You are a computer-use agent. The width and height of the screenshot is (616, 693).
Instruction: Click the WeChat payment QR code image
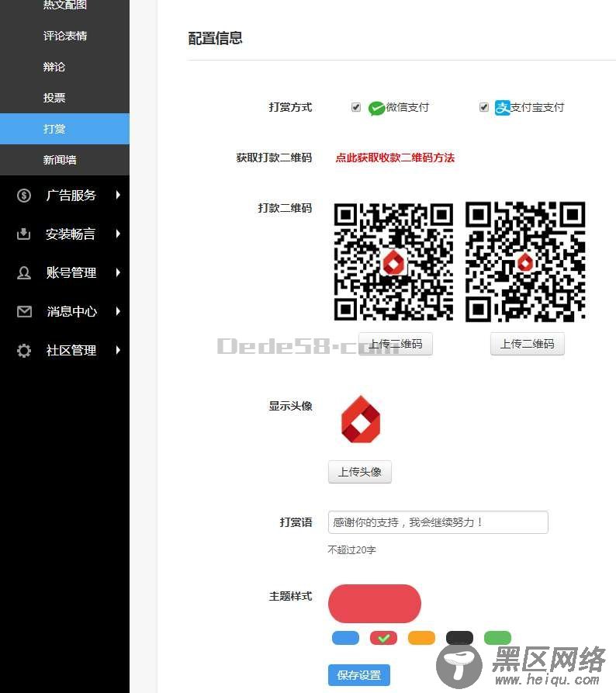pyautogui.click(x=393, y=262)
